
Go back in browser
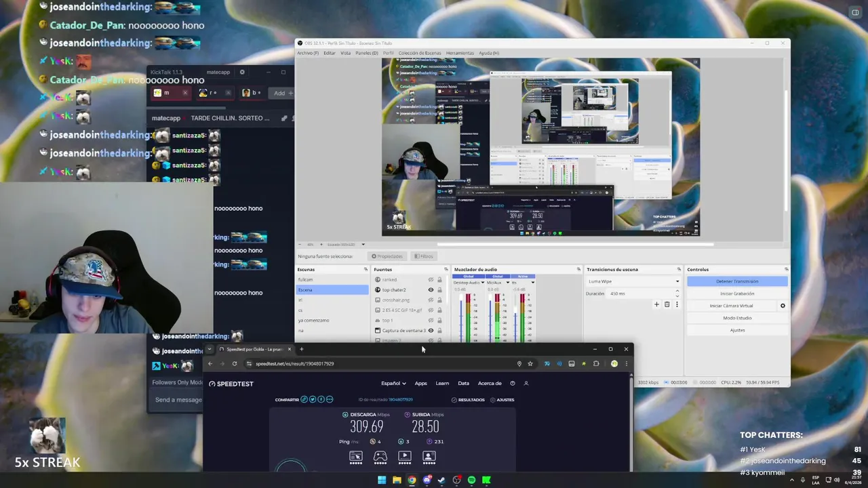210,364
